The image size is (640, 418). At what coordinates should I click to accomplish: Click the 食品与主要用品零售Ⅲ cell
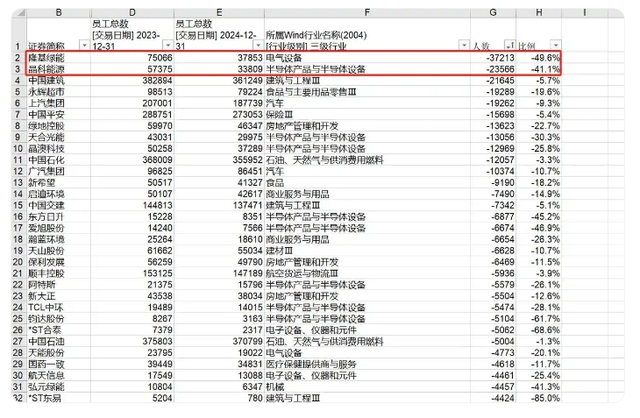pyautogui.click(x=367, y=92)
